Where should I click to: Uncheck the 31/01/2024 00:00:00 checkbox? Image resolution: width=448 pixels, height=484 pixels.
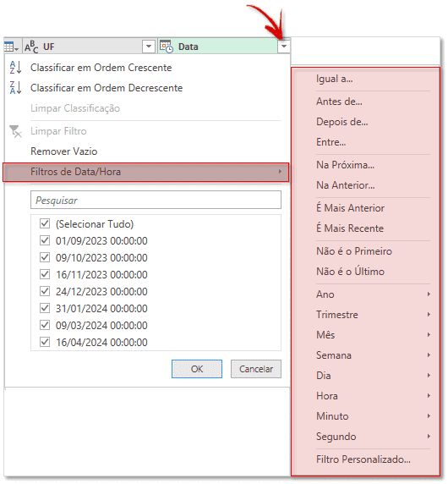pos(45,308)
